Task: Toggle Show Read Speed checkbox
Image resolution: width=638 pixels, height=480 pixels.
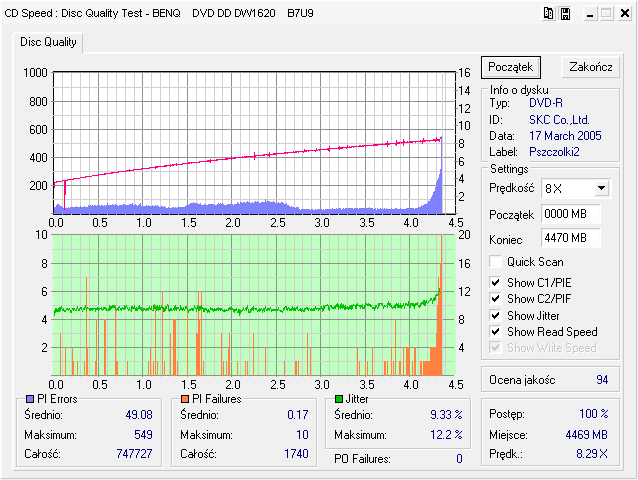Action: pyautogui.click(x=495, y=332)
